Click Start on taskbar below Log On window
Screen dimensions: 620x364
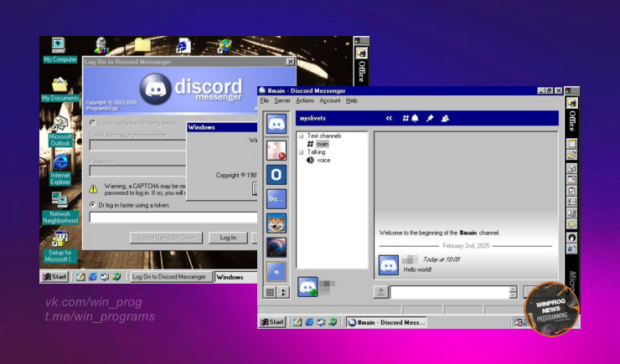(x=54, y=277)
